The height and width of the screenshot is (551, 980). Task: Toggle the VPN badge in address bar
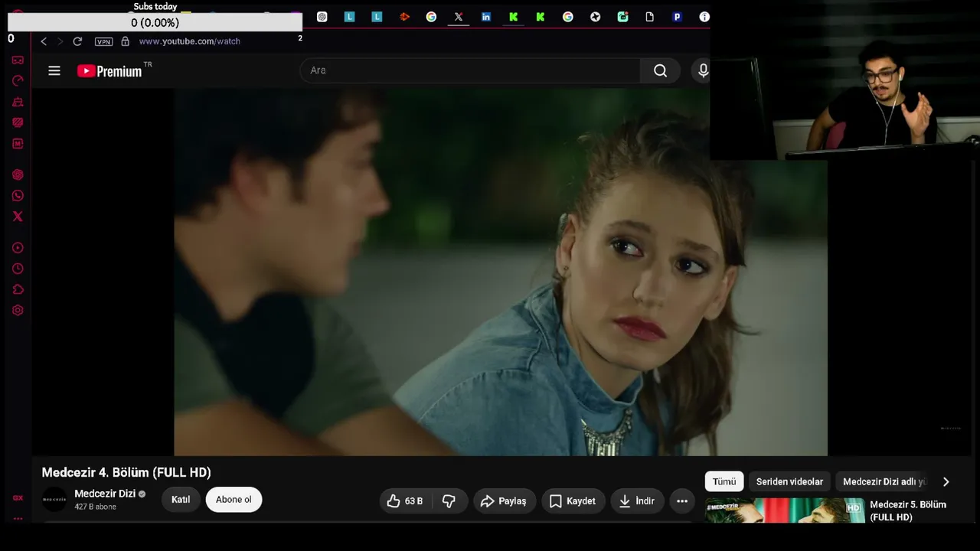(x=103, y=41)
